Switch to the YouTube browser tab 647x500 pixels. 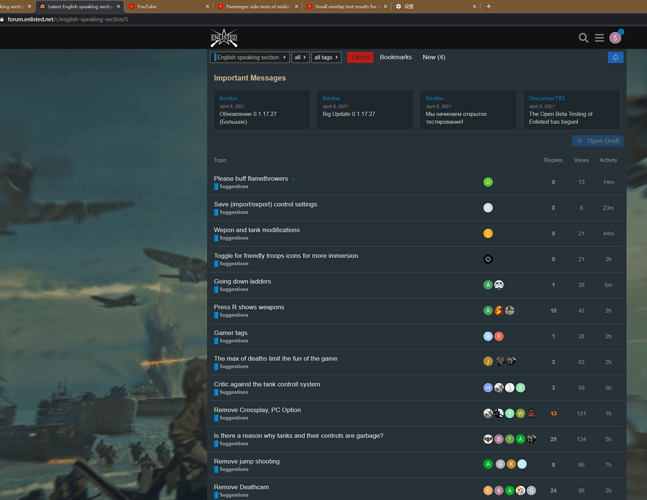[x=169, y=6]
